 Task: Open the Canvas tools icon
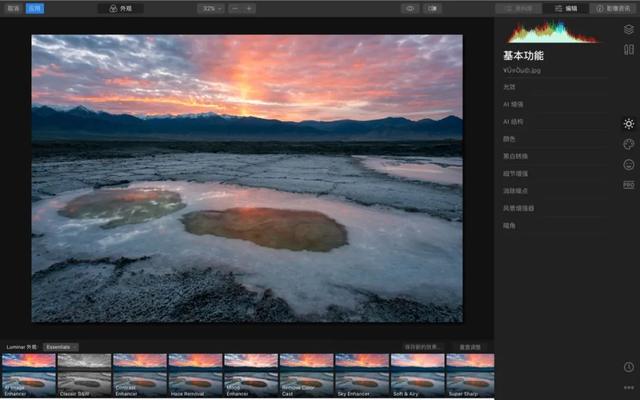pyautogui.click(x=628, y=50)
